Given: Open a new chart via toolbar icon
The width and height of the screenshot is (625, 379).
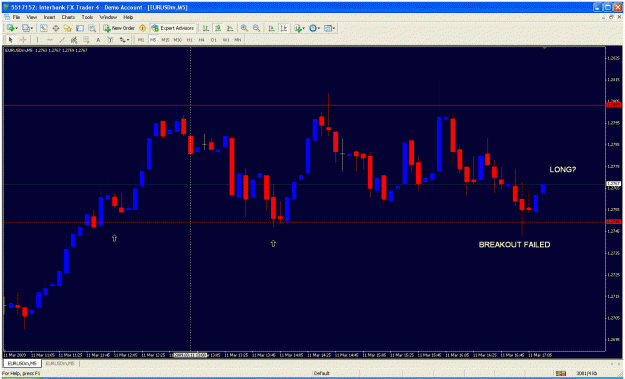Looking at the screenshot, I should (10, 28).
